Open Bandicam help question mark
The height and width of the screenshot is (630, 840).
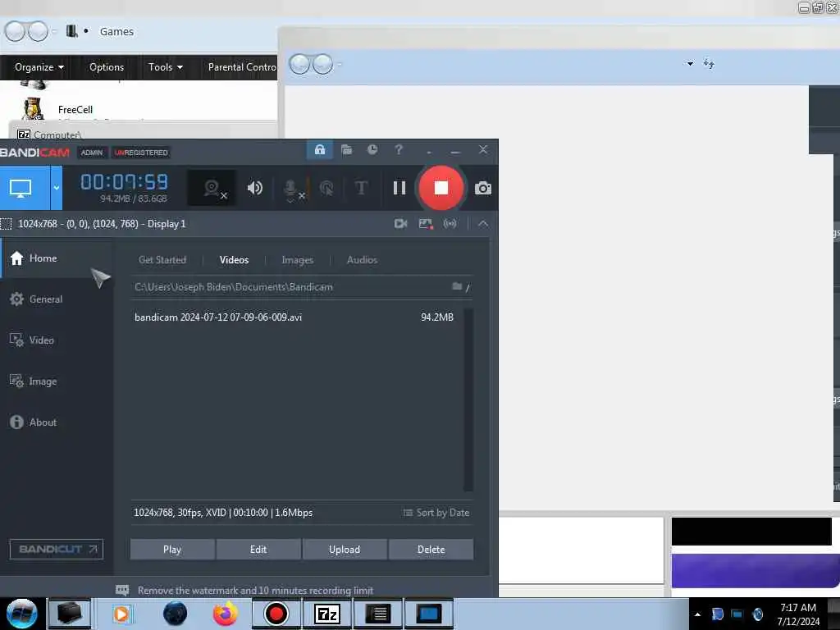pyautogui.click(x=399, y=149)
